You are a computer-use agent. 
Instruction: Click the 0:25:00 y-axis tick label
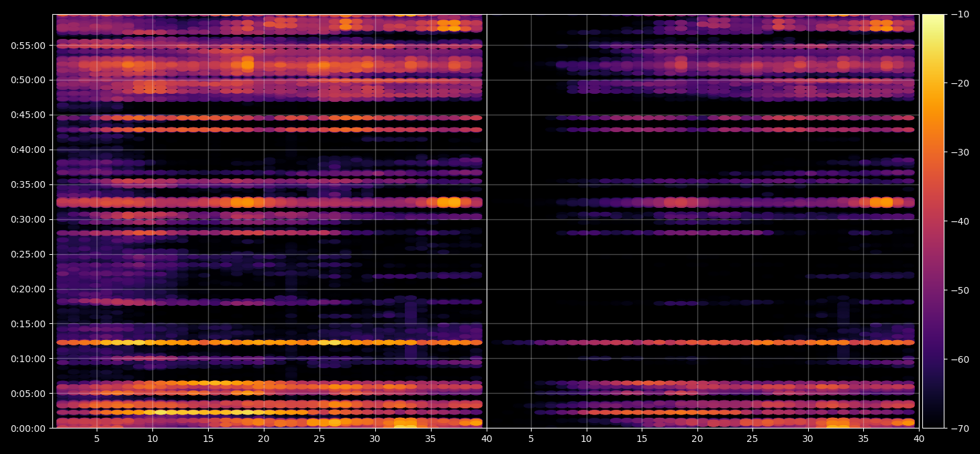coord(29,254)
